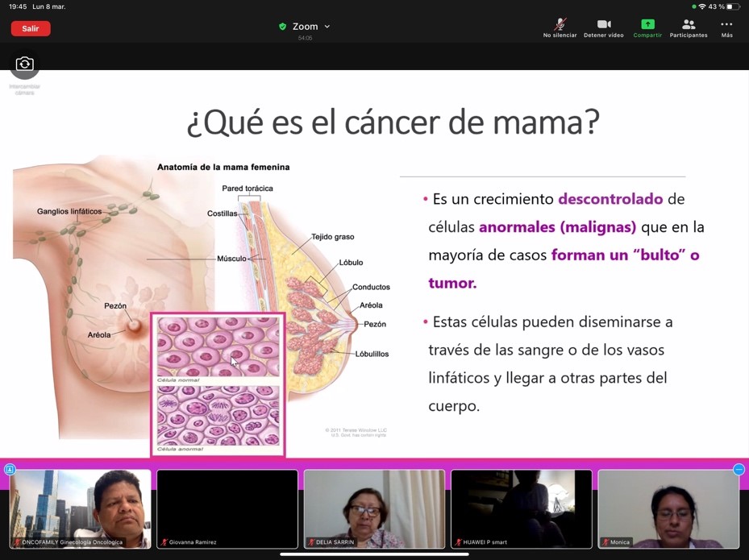
Task: Select Monica participant video tile
Action: point(668,509)
